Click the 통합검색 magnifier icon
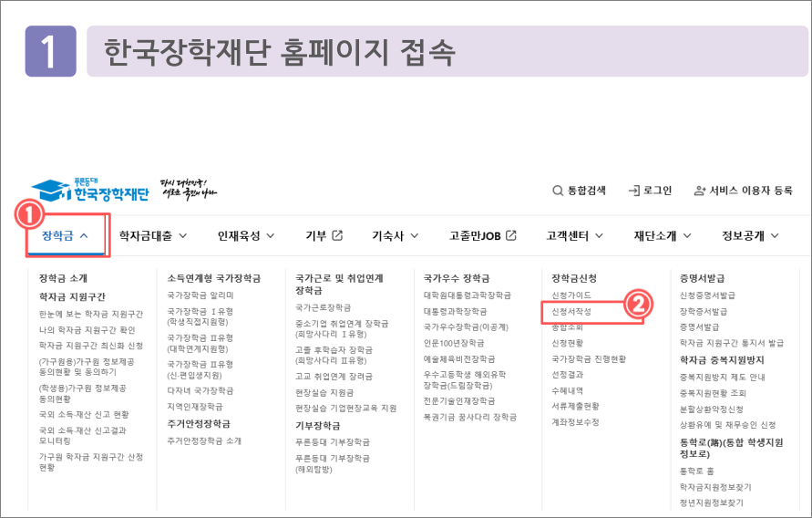This screenshot has width=812, height=518. click(x=558, y=191)
